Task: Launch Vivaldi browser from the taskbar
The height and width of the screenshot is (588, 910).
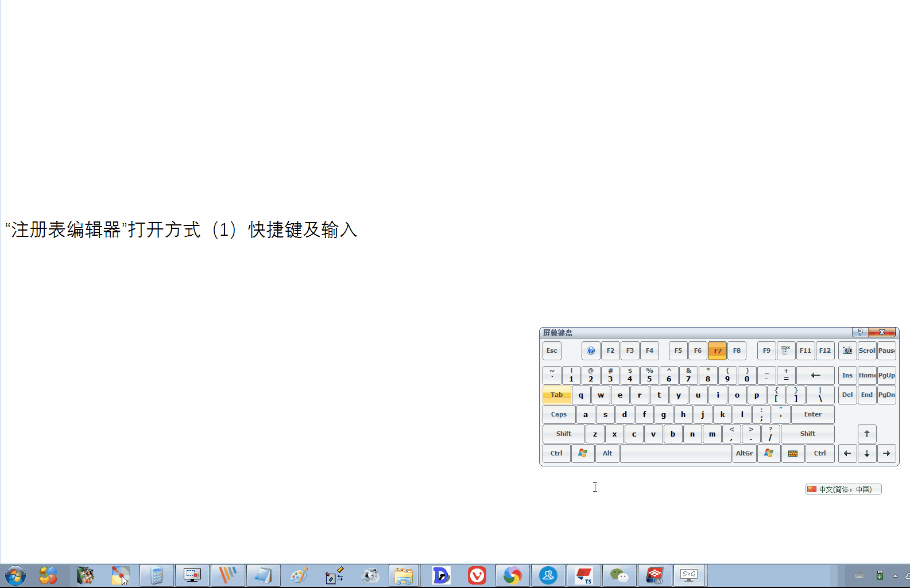Action: coord(477,575)
